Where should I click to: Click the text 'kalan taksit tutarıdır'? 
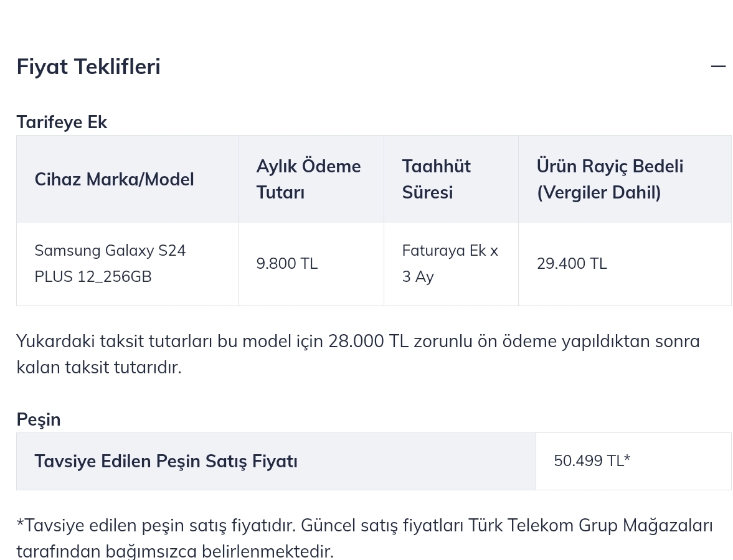click(99, 368)
